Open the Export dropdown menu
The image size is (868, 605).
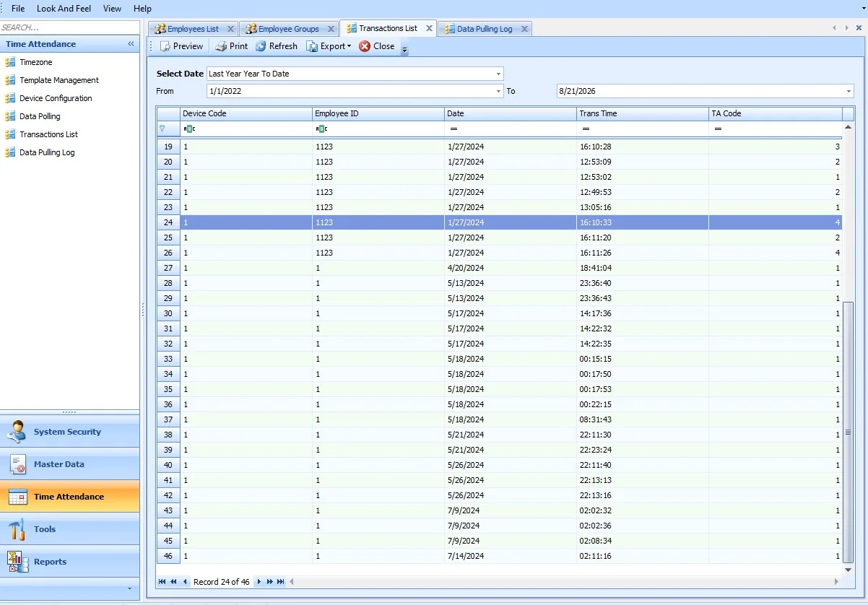point(329,46)
